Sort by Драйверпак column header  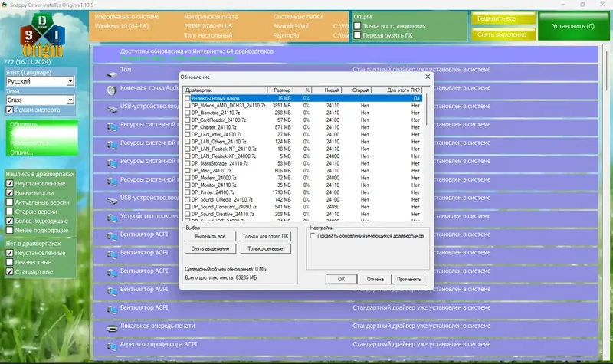(225, 90)
